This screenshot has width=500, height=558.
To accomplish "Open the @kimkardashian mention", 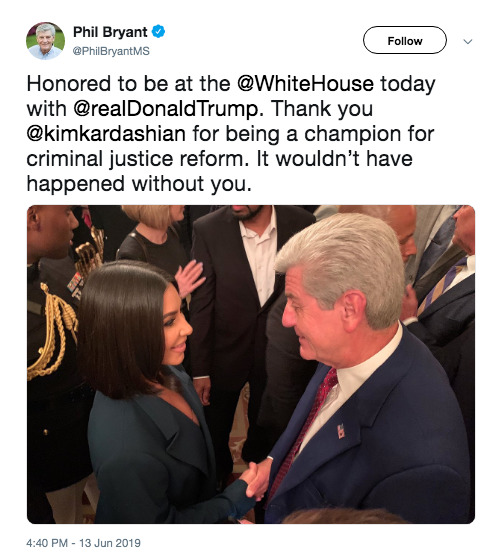I will (106, 134).
